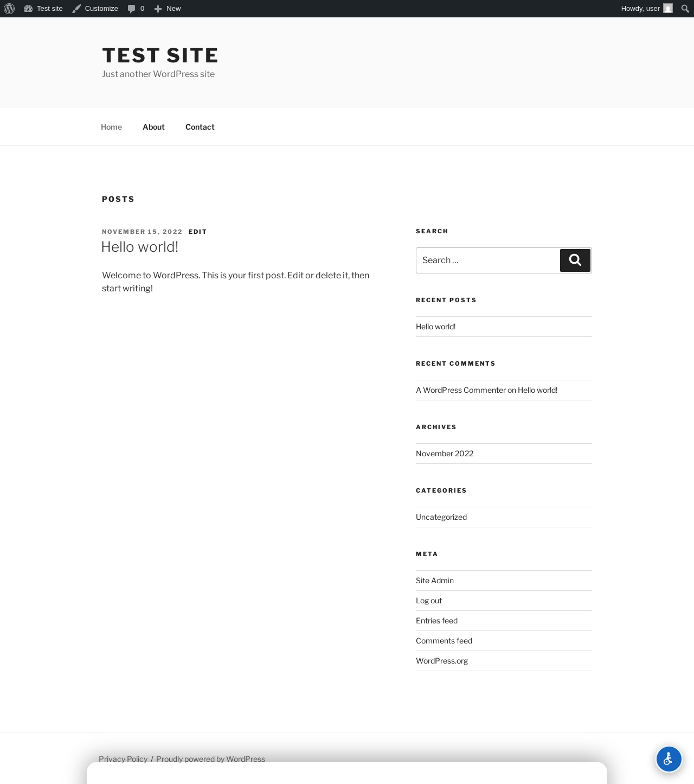Viewport: 694px width, 784px height.
Task: Submit search with the black magnifier button
Action: tap(575, 260)
